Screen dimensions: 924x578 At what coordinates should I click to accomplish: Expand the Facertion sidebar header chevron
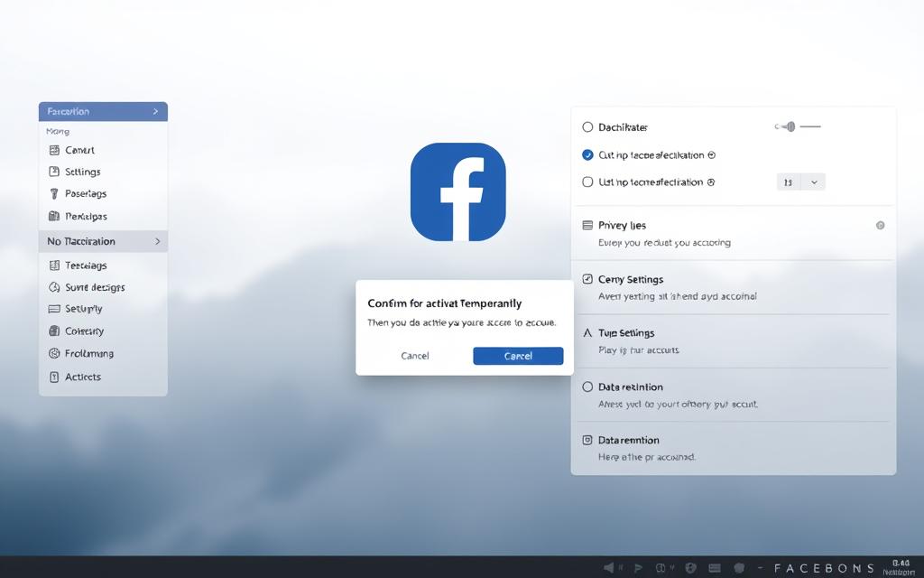[155, 111]
